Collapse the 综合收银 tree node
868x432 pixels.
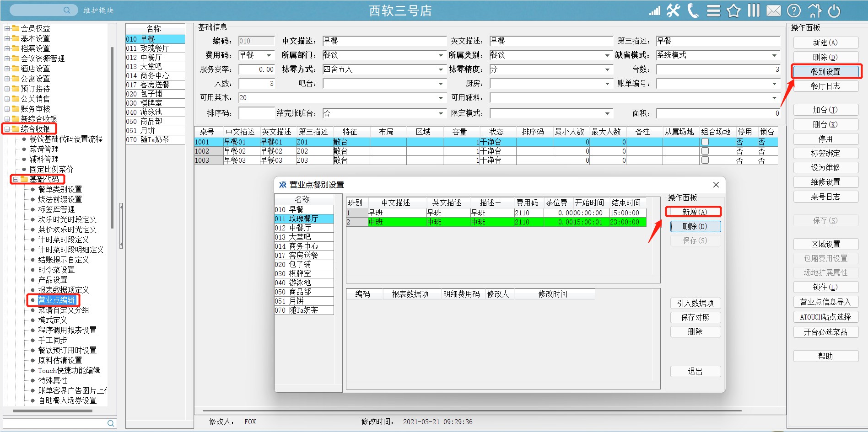coord(7,129)
